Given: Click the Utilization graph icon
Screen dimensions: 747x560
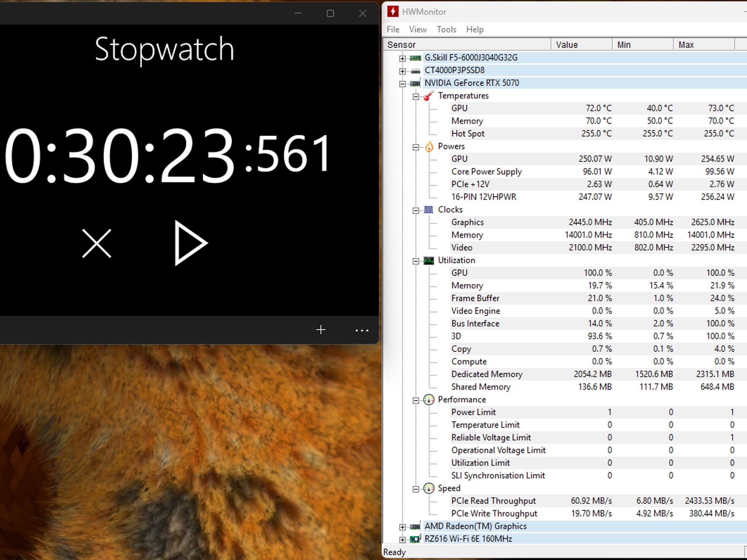Looking at the screenshot, I should click(429, 261).
